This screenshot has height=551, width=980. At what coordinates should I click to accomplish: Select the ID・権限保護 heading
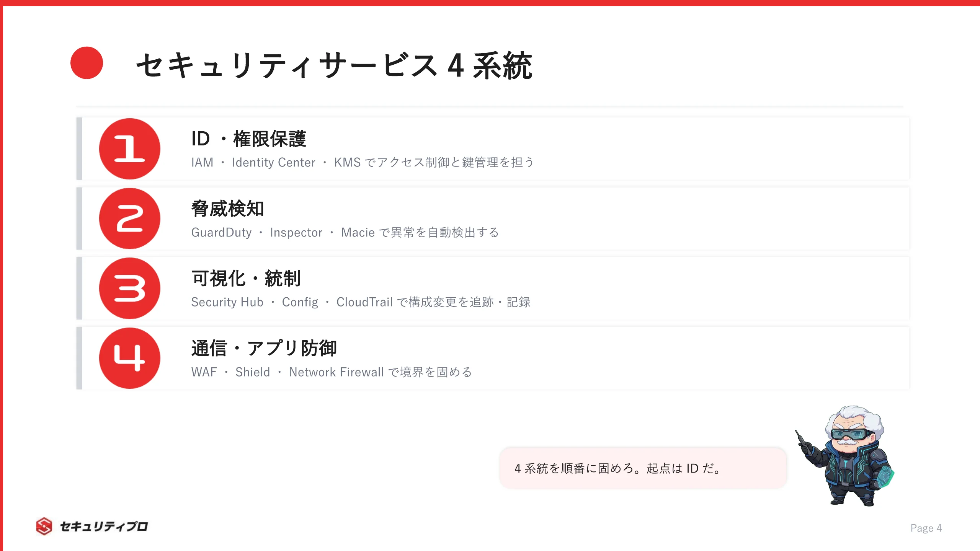pos(249,139)
